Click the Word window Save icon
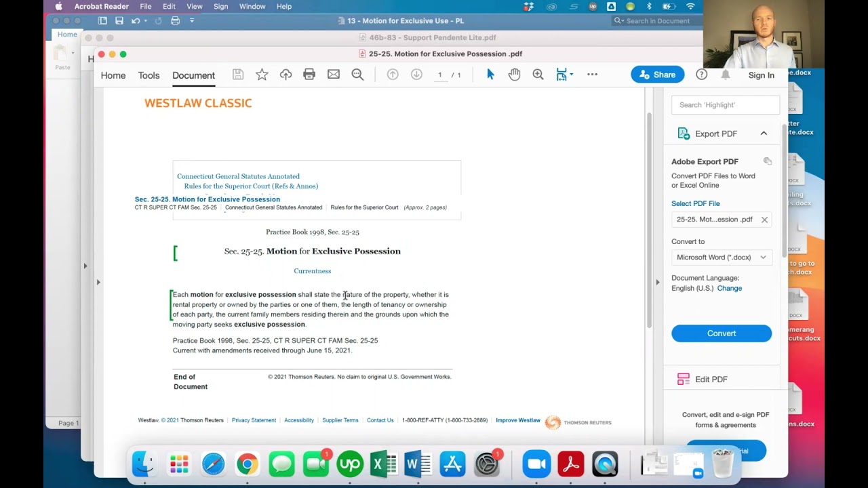 [119, 21]
